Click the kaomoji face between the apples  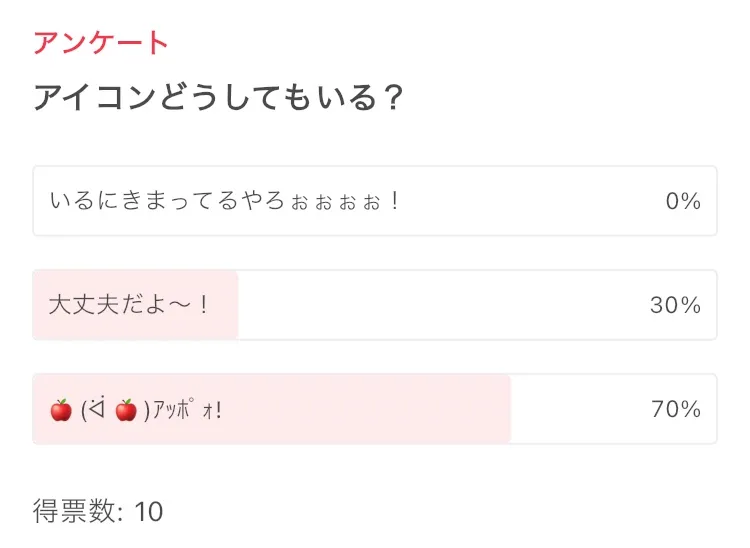point(96,410)
